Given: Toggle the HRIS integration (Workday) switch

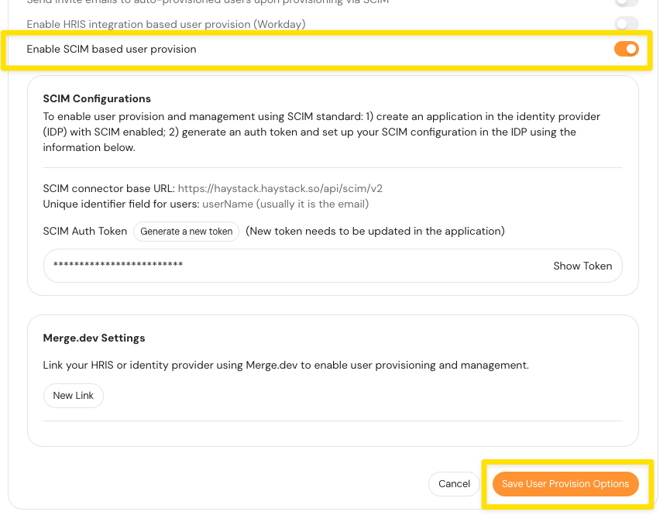Looking at the screenshot, I should coord(626,24).
